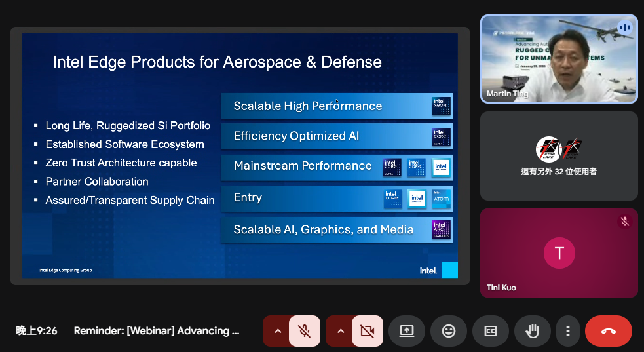Start presenting your screen
This screenshot has height=352, width=644.
pos(407,331)
